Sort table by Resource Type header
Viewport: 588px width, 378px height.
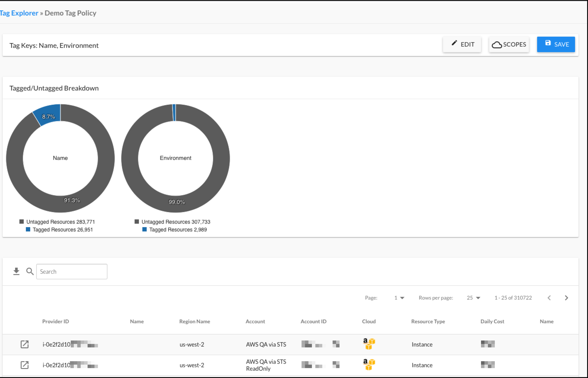click(x=428, y=321)
